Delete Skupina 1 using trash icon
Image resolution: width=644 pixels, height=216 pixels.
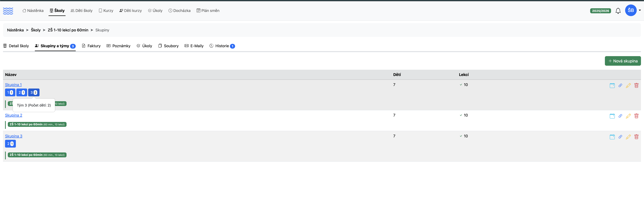point(636,85)
